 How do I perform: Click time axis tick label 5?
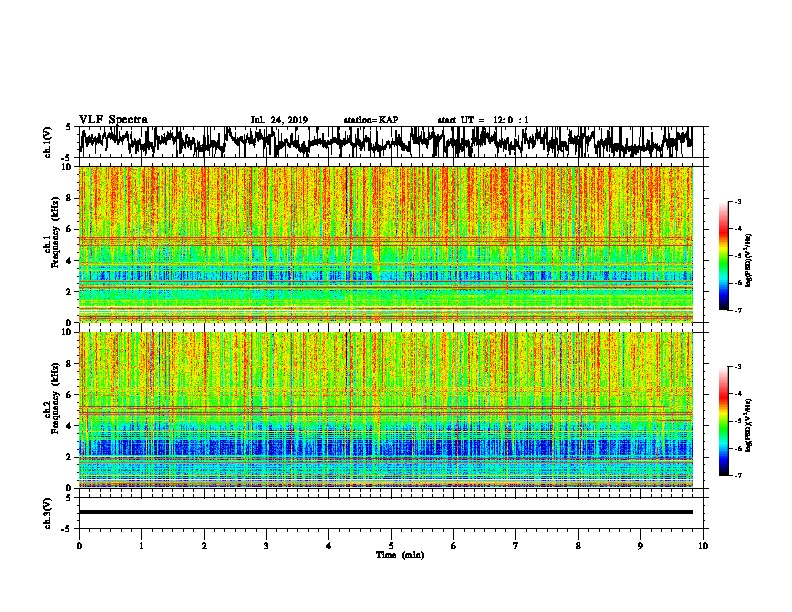[x=391, y=546]
